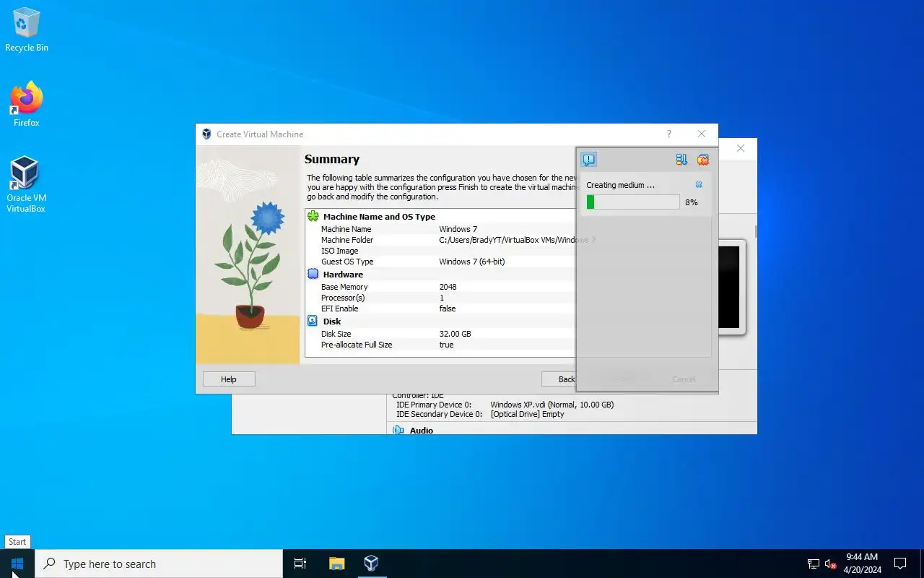Click the Help button in the dialog
The image size is (924, 578).
(229, 379)
